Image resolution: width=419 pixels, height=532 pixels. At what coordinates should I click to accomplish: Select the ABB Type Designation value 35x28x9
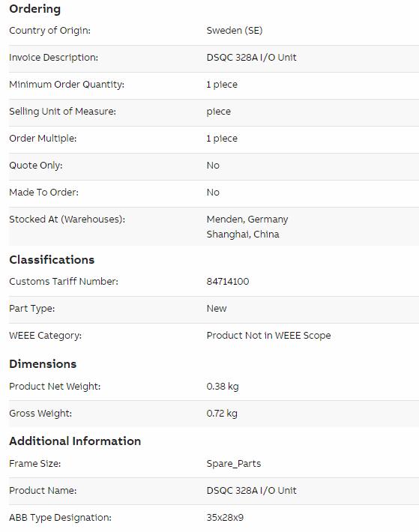225,518
